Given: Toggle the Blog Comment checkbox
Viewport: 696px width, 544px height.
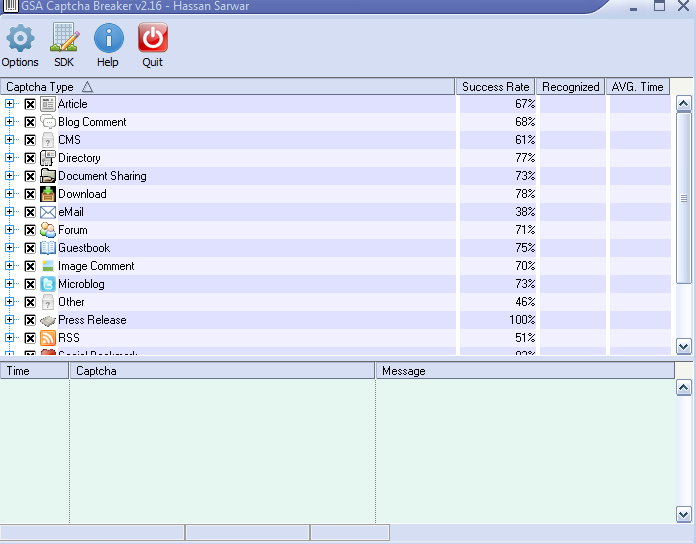Looking at the screenshot, I should (x=30, y=122).
